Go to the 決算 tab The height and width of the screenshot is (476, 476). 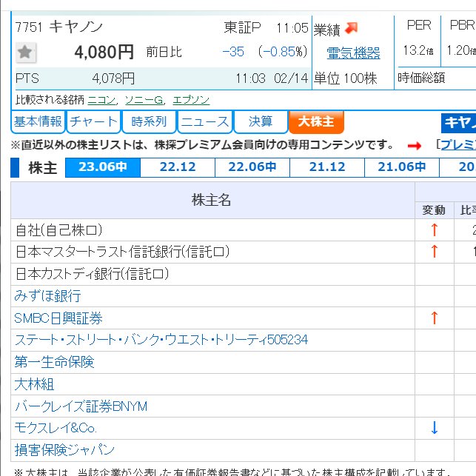(261, 121)
